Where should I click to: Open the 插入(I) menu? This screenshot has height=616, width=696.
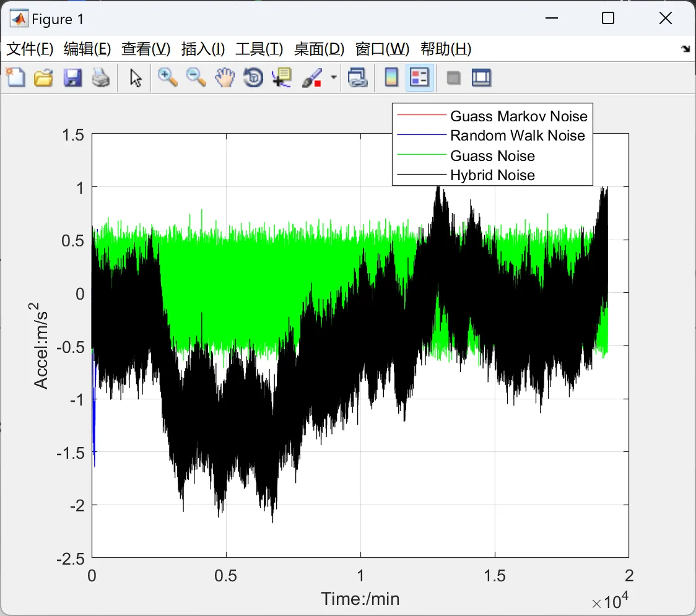pyautogui.click(x=202, y=50)
